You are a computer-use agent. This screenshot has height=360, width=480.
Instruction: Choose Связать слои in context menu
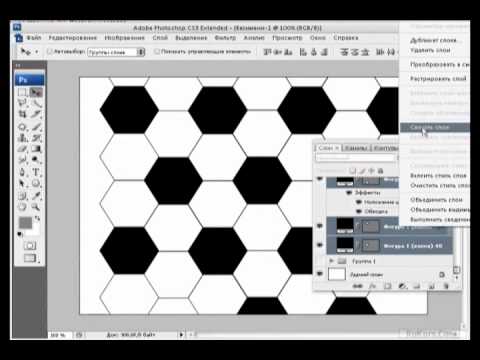coord(435,127)
